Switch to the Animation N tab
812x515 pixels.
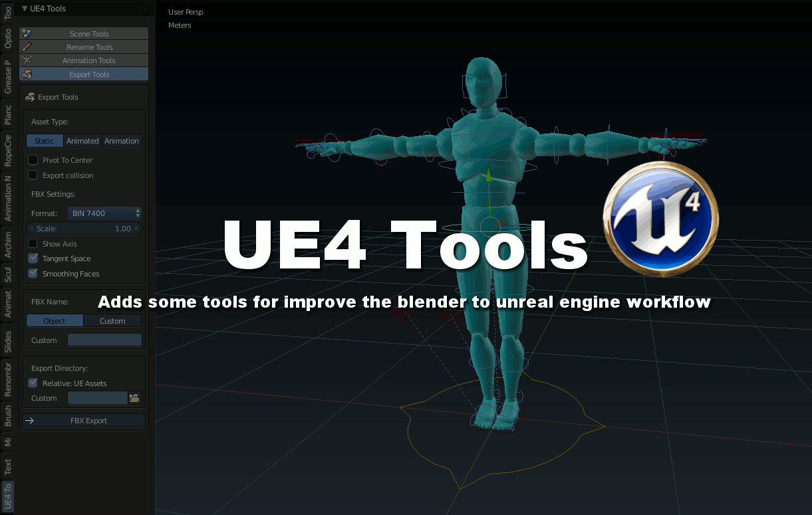8,197
